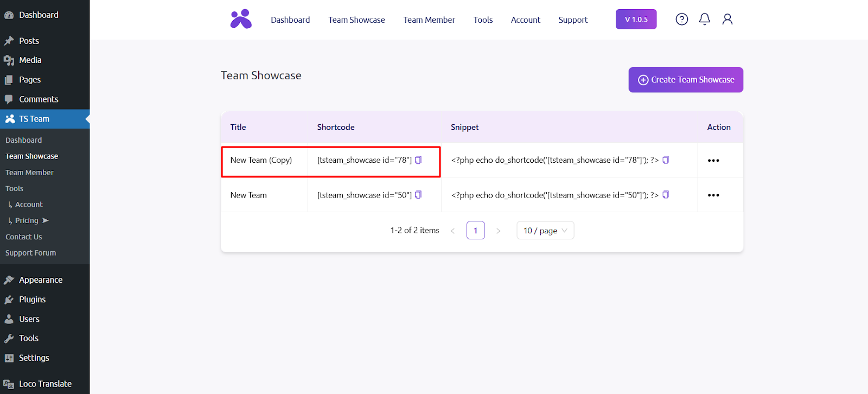868x394 pixels.
Task: Open action menu for New Team row
Action: tap(713, 195)
